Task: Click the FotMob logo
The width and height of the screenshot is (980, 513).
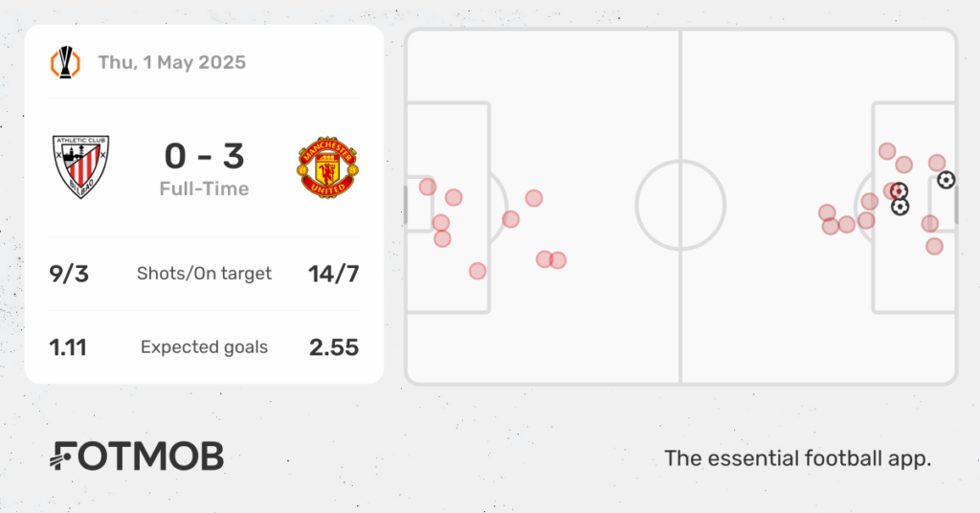Action: tap(136, 457)
